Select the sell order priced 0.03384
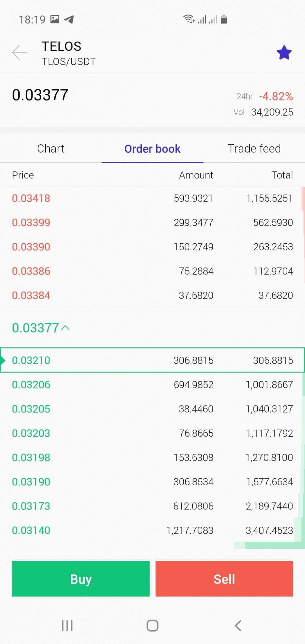The image size is (305, 644). click(152, 295)
